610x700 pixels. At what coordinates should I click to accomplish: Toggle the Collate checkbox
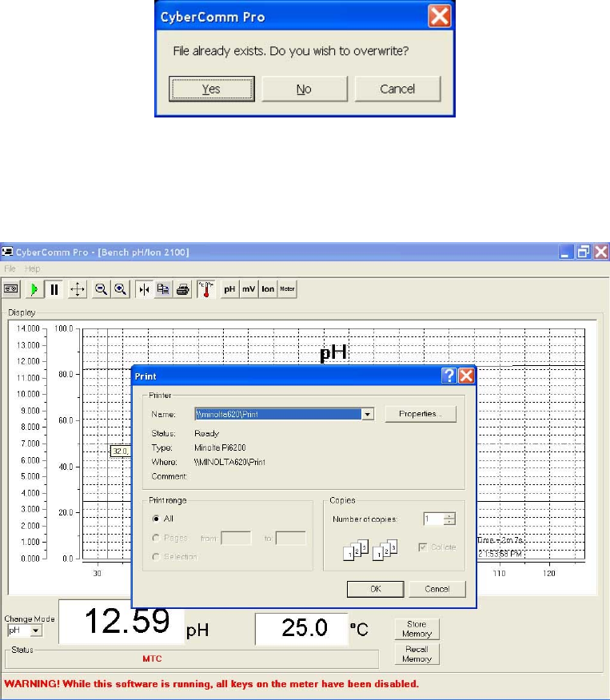point(422,547)
